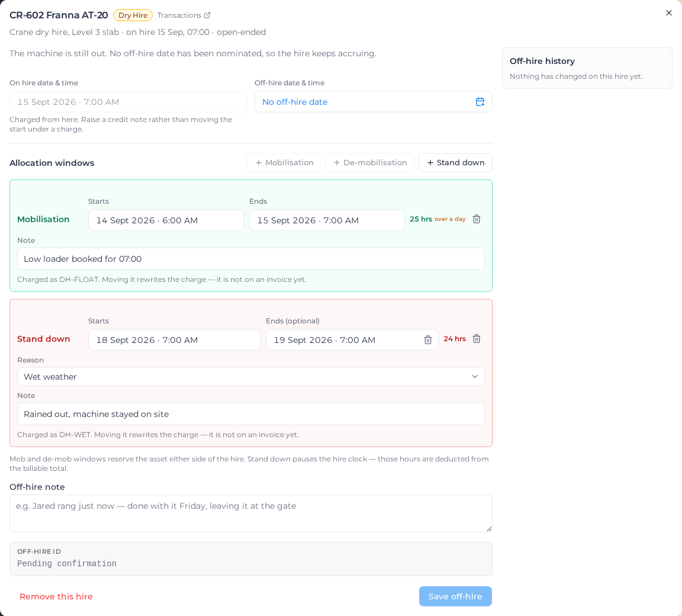682x616 pixels.
Task: Click the Dry Hire badge
Action: coord(133,15)
